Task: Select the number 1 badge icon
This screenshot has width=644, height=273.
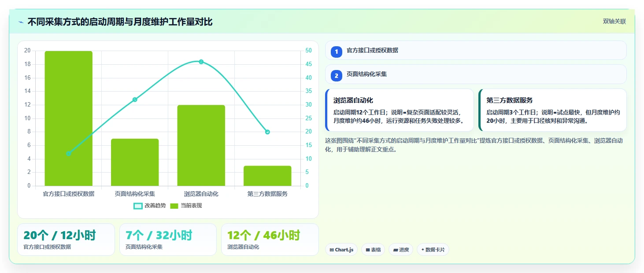Action: click(x=337, y=52)
